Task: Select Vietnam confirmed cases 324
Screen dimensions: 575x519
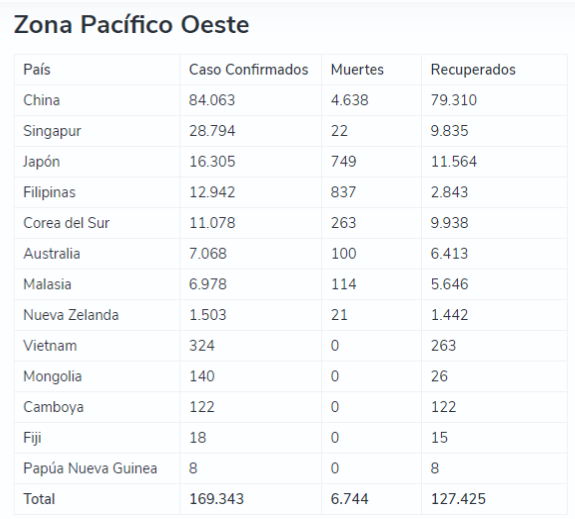Action: [202, 346]
